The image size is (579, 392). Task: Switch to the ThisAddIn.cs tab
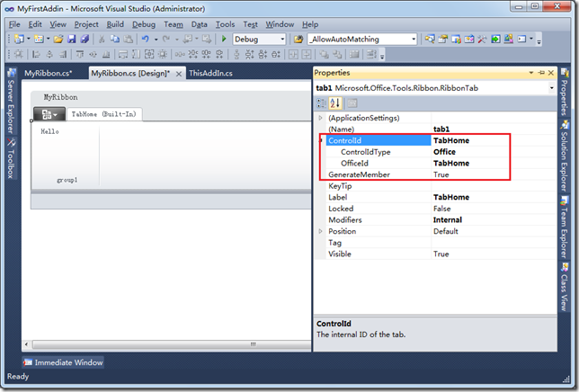211,73
